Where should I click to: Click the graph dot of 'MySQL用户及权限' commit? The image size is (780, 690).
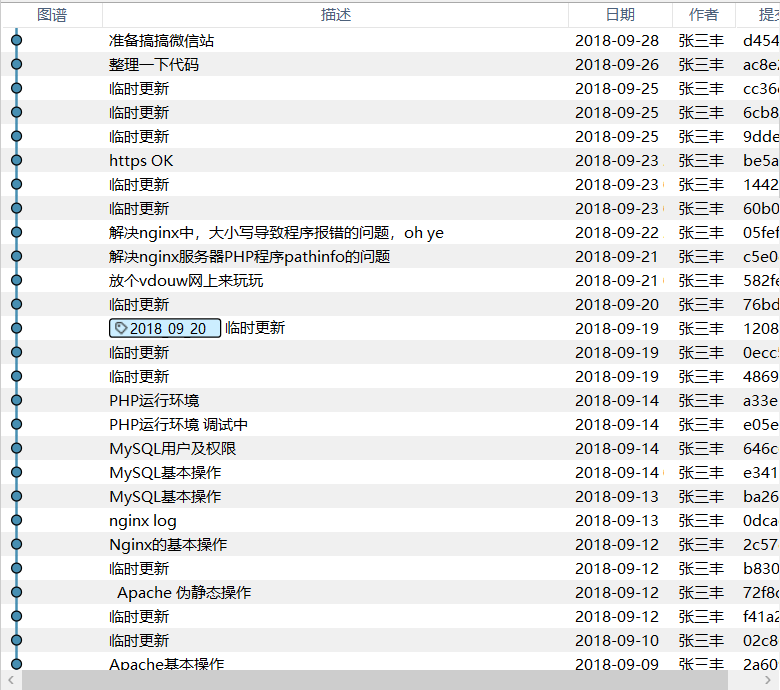pos(16,449)
